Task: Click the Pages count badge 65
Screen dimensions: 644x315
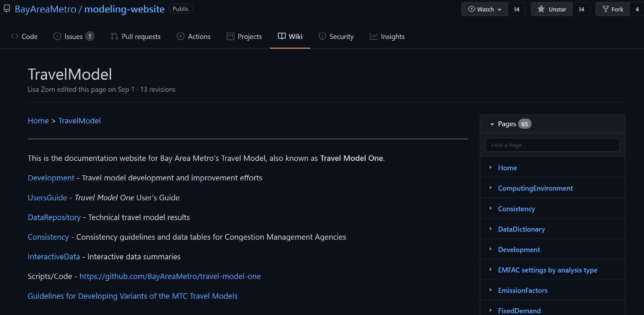Action: 525,124
